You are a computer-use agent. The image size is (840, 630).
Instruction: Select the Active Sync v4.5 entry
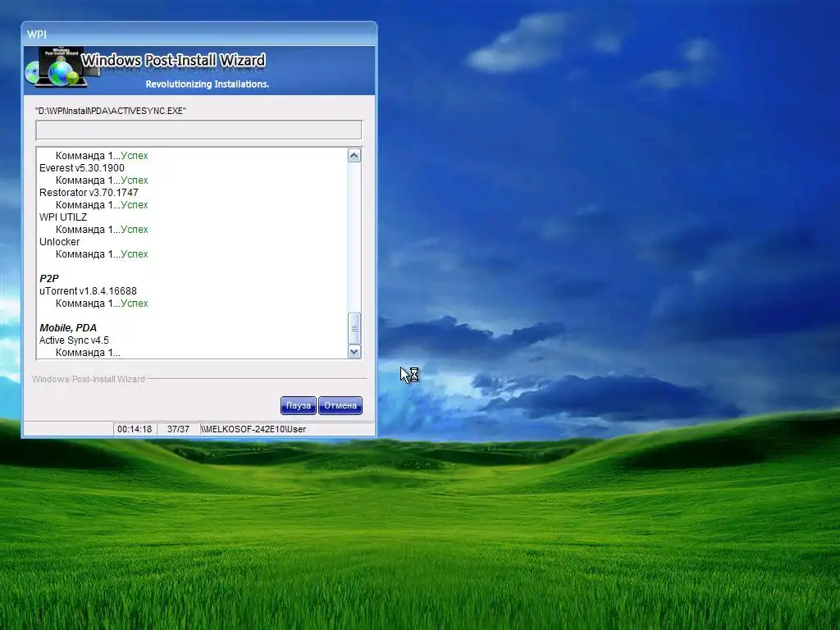(x=74, y=340)
